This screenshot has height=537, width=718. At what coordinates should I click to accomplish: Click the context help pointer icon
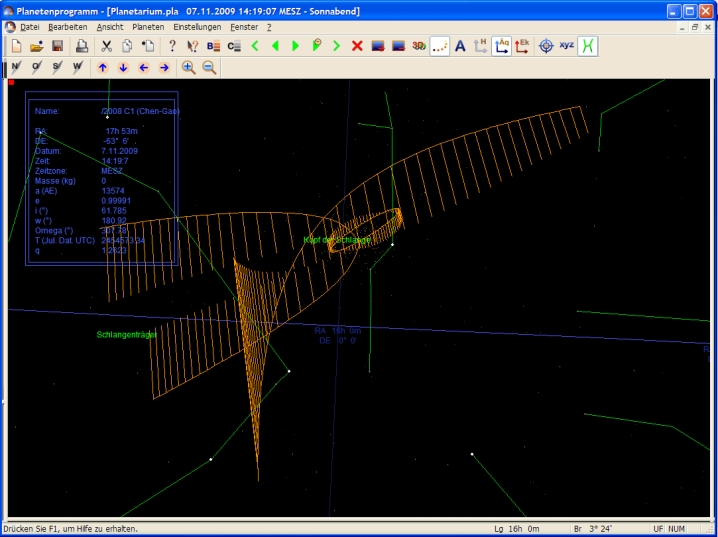pos(192,46)
